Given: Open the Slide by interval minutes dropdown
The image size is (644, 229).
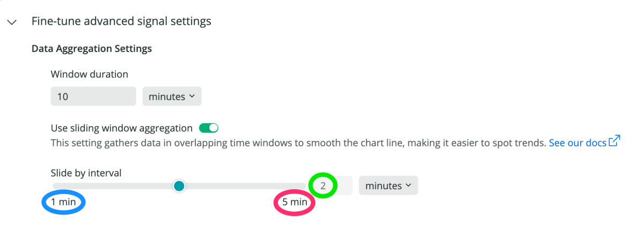Looking at the screenshot, I should pyautogui.click(x=388, y=186).
